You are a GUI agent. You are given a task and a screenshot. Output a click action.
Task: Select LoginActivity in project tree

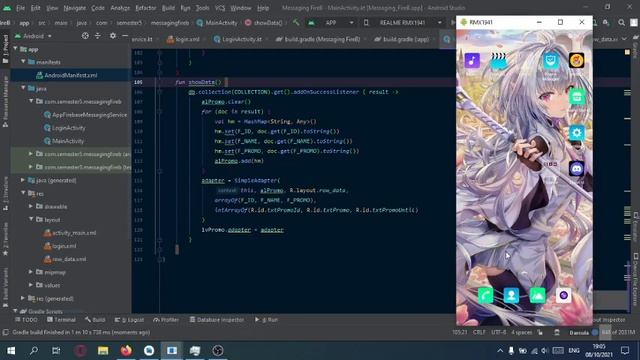64,128
